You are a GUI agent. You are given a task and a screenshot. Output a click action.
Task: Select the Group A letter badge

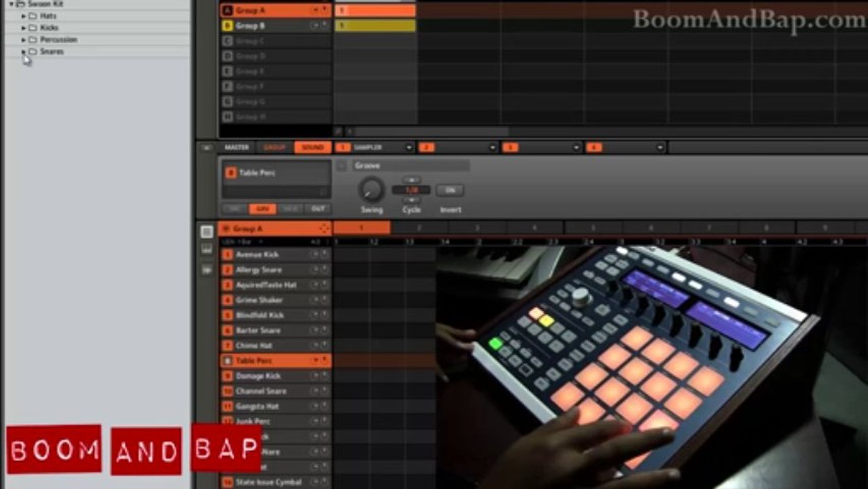(227, 10)
